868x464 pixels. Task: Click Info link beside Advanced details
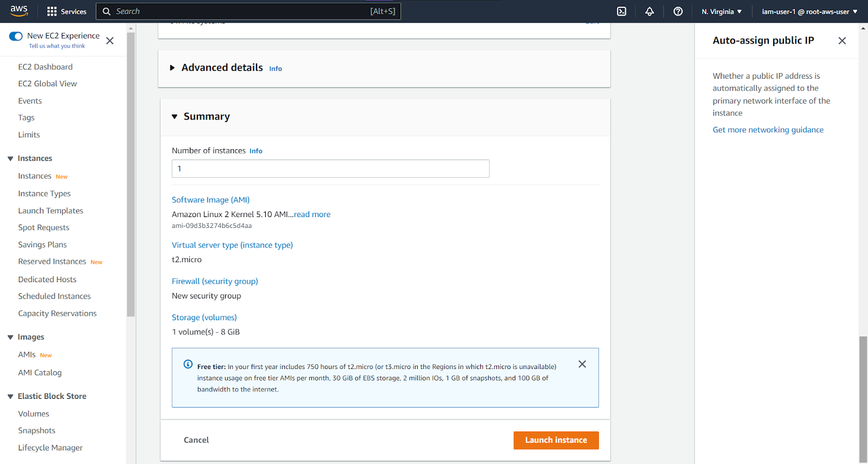(276, 69)
